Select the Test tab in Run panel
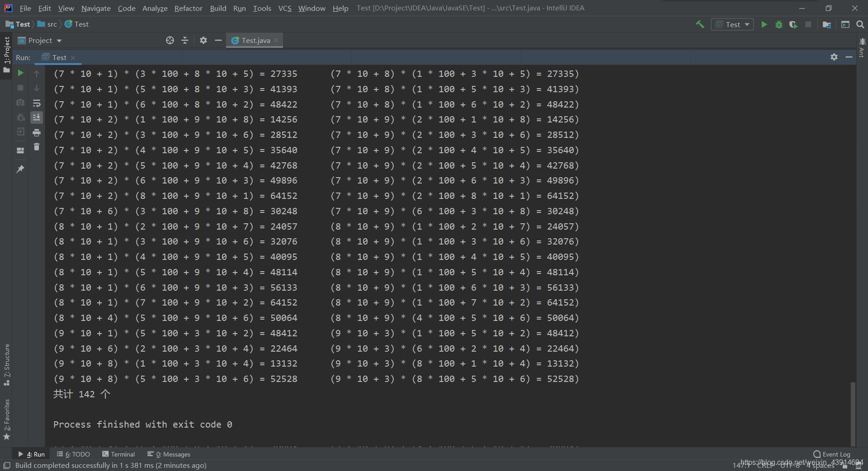 click(x=59, y=57)
